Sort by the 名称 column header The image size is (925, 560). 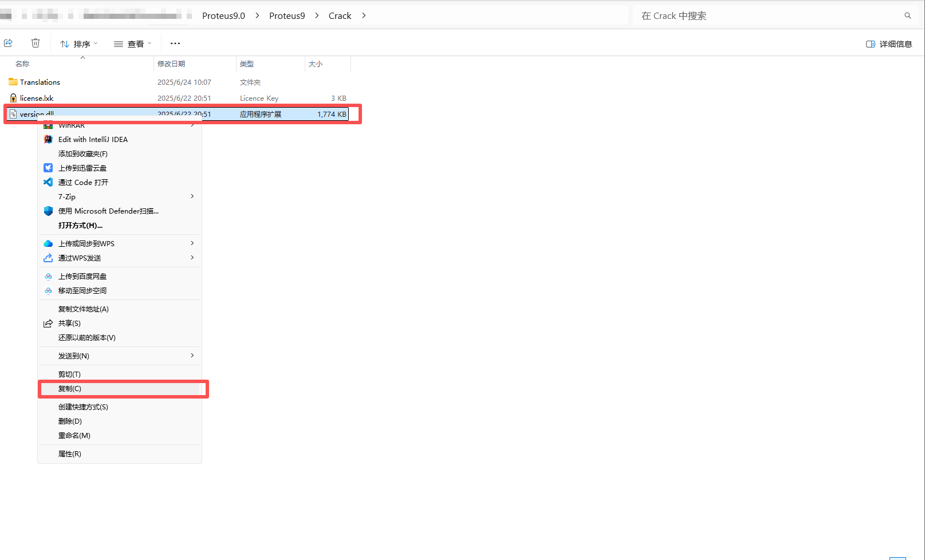[x=22, y=64]
